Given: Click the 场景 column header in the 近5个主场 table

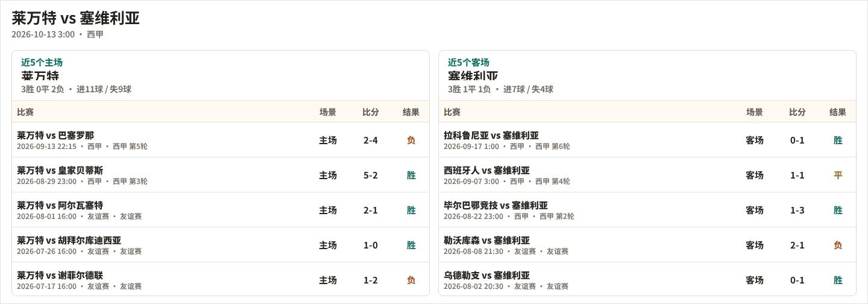Looking at the screenshot, I should 328,112.
